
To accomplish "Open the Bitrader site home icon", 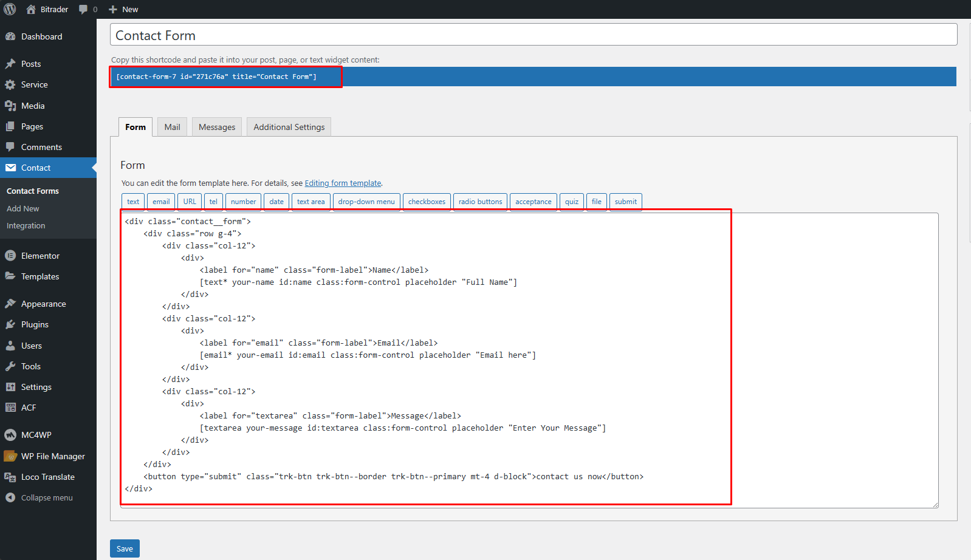I will 31,9.
